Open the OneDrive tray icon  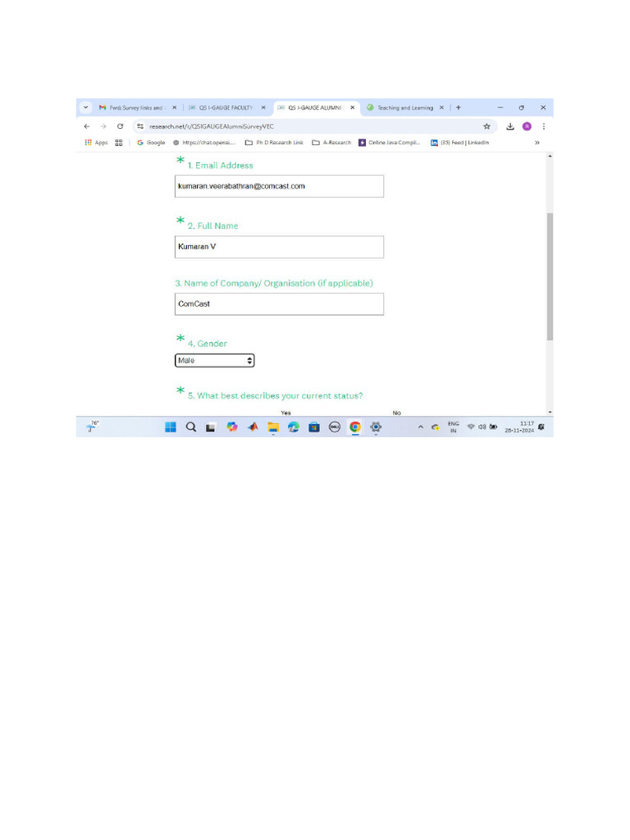click(436, 427)
